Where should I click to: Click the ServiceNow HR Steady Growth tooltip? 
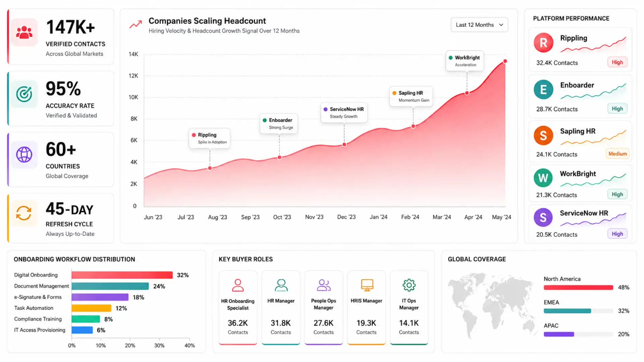tap(344, 113)
